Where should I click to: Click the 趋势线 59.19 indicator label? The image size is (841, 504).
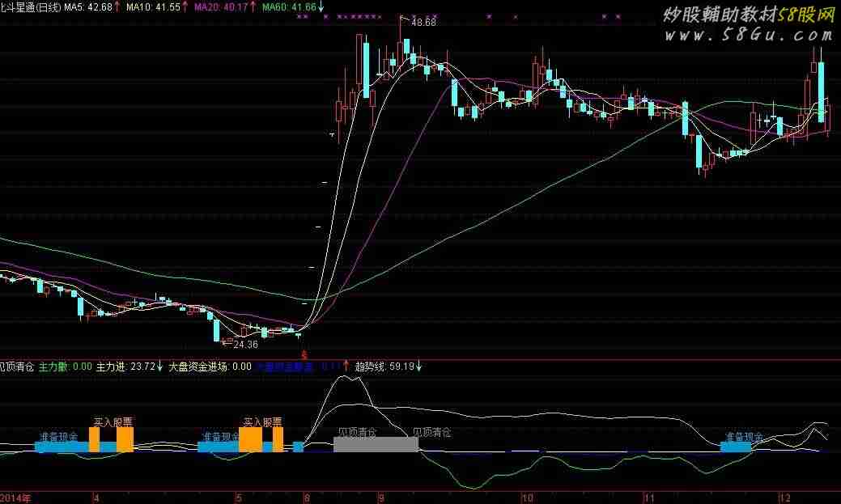[384, 366]
